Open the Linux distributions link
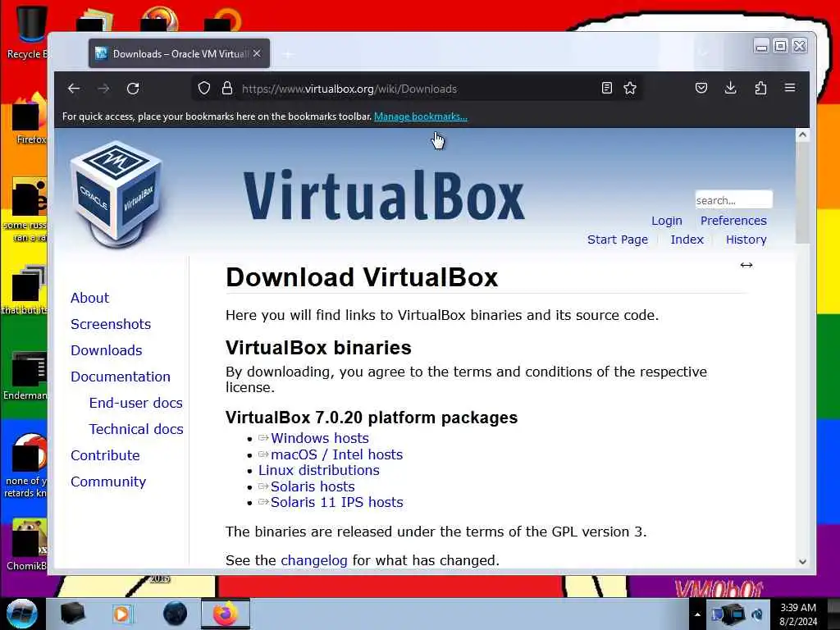The height and width of the screenshot is (630, 840). click(319, 470)
